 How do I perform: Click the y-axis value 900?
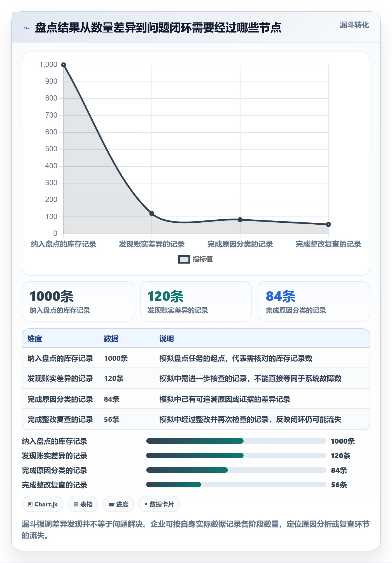(x=51, y=82)
